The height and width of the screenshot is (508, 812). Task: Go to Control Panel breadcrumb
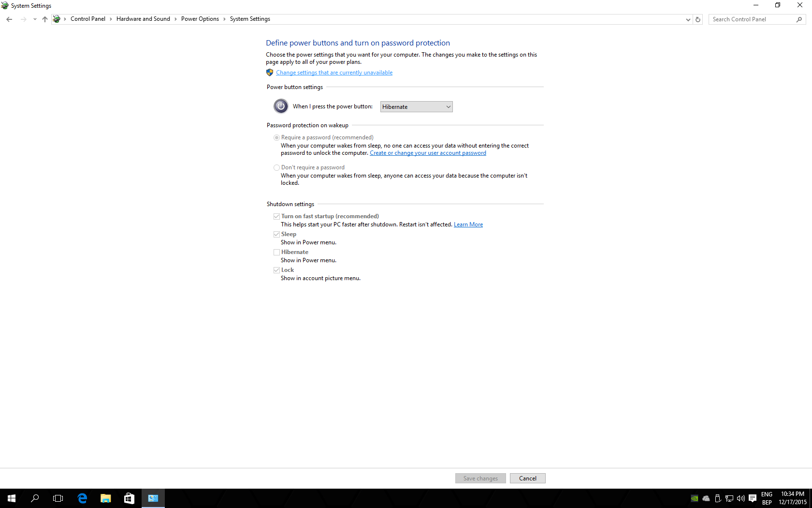(88, 19)
